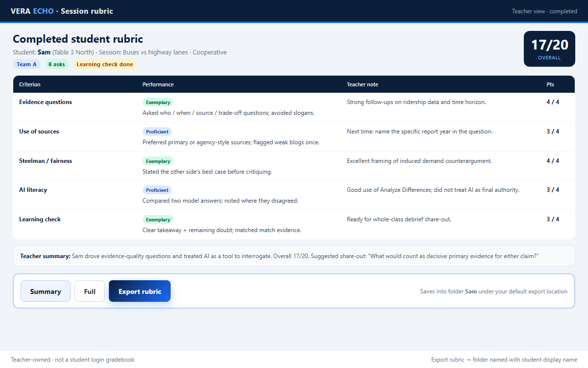Click the 3 / 4 points for Use of sources
Viewport: 588px width, 368px height.
553,131
